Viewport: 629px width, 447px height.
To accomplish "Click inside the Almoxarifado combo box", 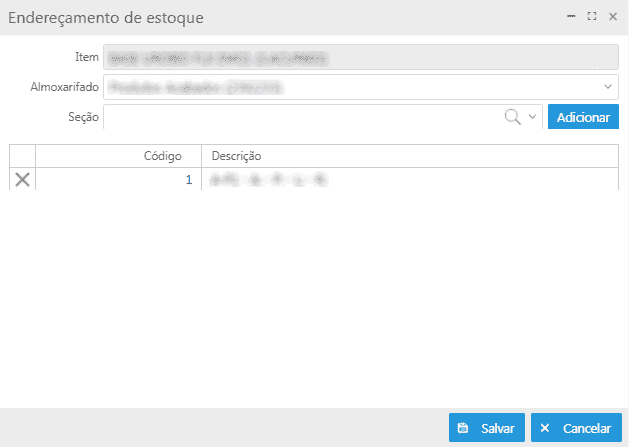I will coord(350,87).
